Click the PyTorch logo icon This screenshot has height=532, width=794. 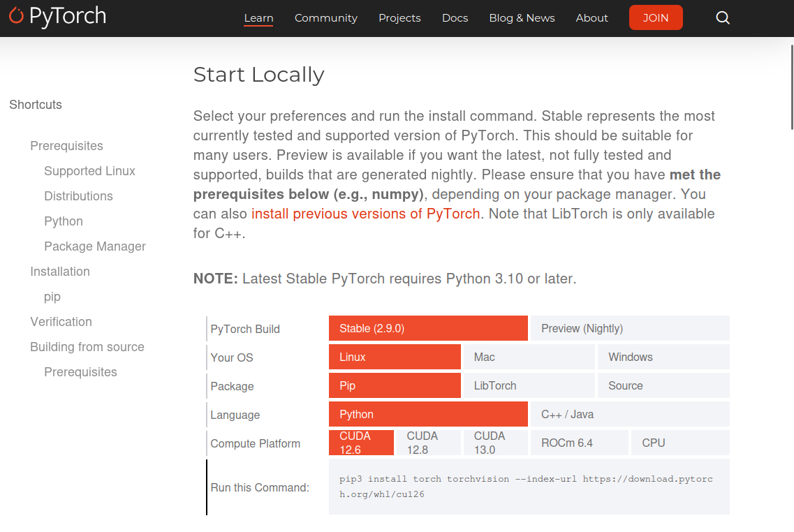point(17,17)
